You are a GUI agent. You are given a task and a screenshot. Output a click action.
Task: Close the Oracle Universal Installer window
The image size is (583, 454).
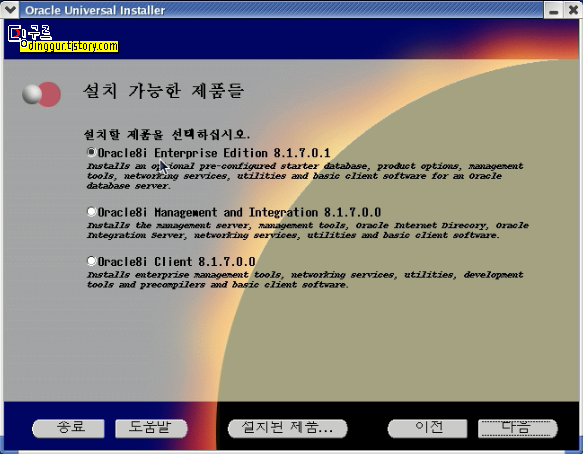[573, 10]
